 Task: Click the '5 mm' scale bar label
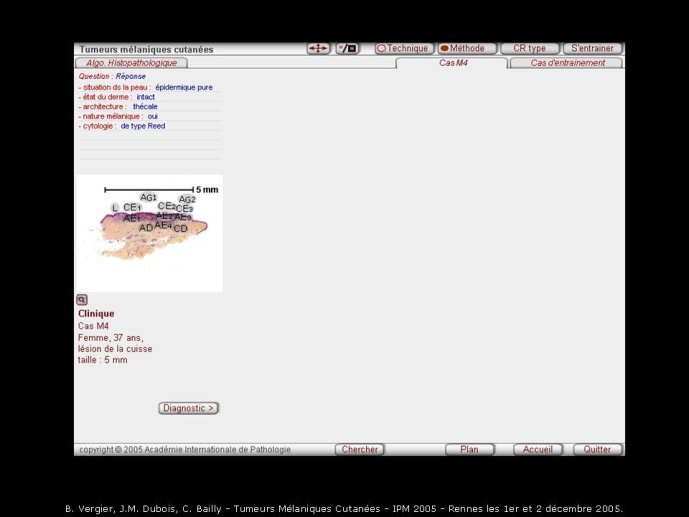207,190
